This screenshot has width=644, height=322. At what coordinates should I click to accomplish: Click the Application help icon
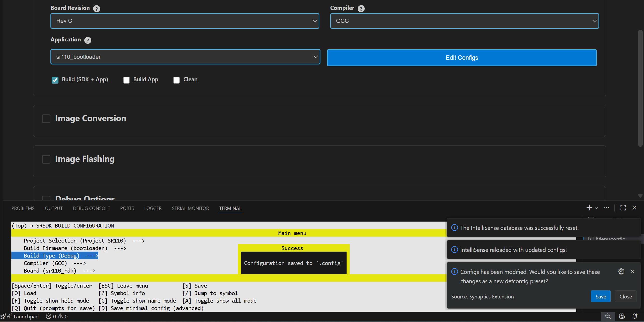(88, 40)
